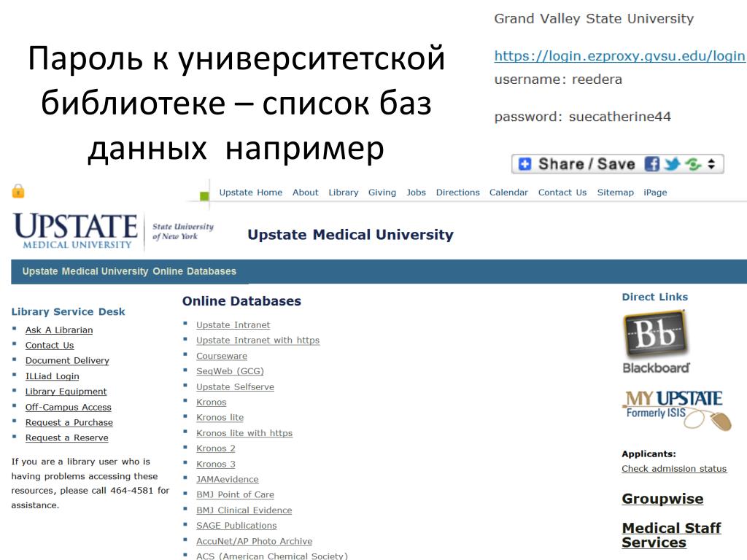Open Kronos lite with https link

coord(244,433)
